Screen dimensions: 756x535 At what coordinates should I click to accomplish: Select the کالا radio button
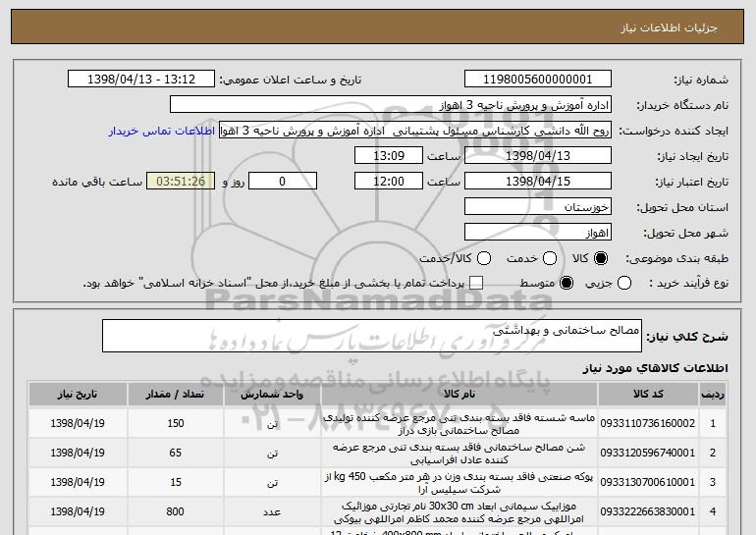coord(601,258)
